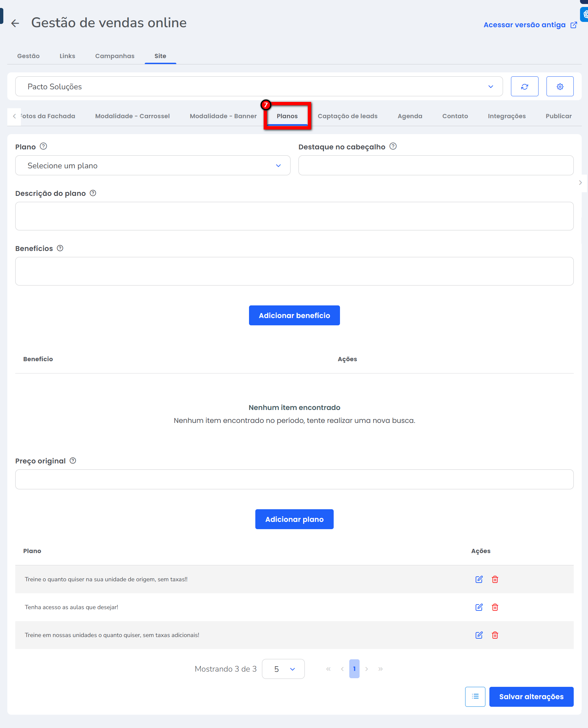Switch to the Captação de leads tab
Screen dimensions: 588x728
tap(347, 116)
